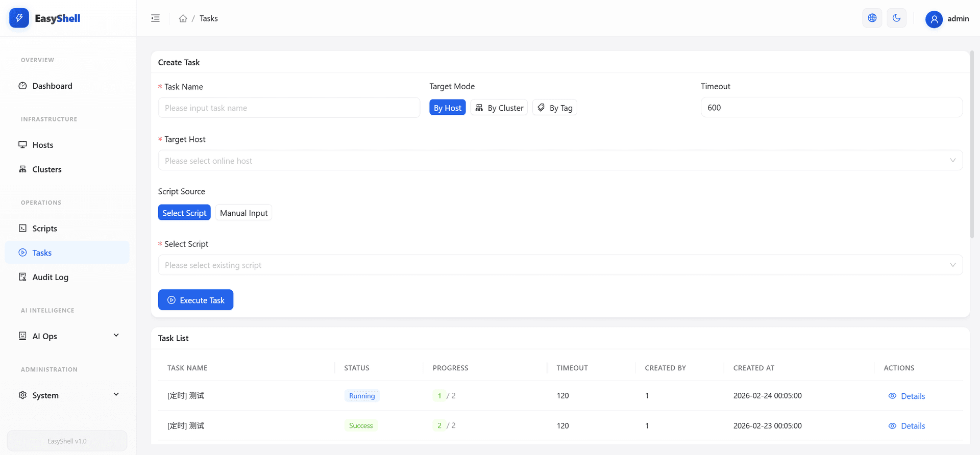Click the Select Script dropdown arrow
This screenshot has height=455, width=980.
[x=952, y=265]
